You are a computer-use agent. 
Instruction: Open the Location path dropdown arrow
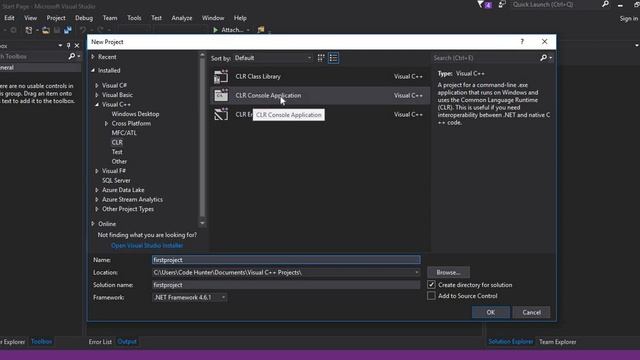(x=416, y=272)
